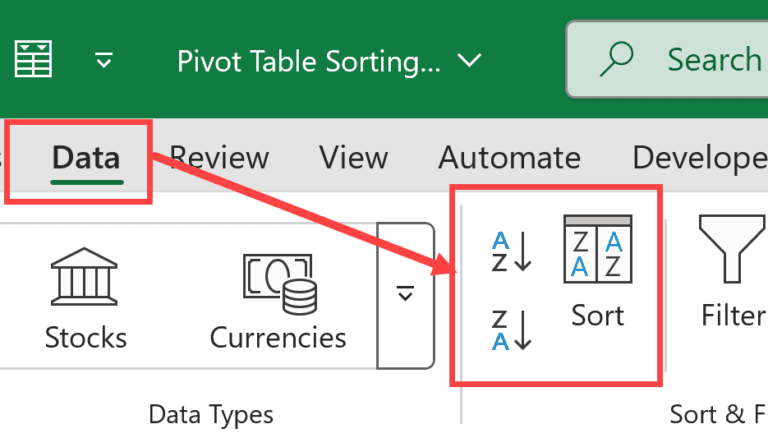The image size is (768, 438).
Task: Open the View tab
Action: [x=354, y=158]
